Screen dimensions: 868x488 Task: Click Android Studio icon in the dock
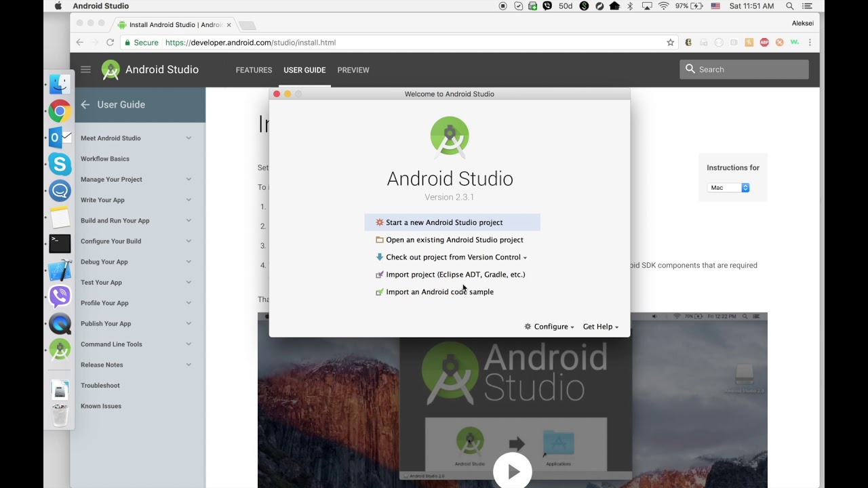point(60,350)
